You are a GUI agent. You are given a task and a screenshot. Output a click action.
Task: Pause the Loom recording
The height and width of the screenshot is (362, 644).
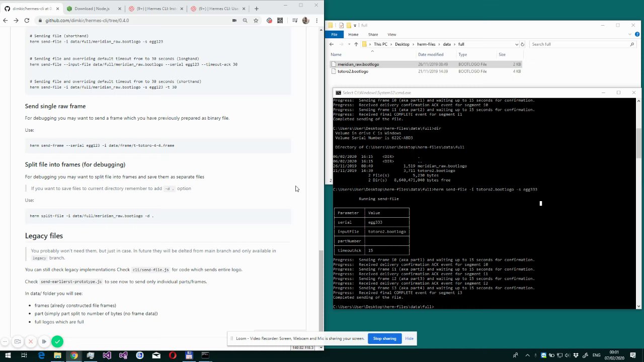pos(44,342)
